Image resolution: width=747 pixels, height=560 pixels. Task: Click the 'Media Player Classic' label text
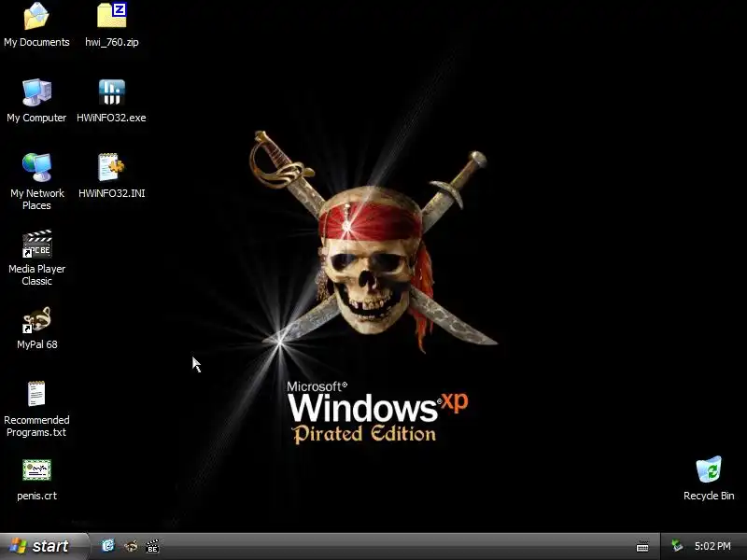click(36, 274)
